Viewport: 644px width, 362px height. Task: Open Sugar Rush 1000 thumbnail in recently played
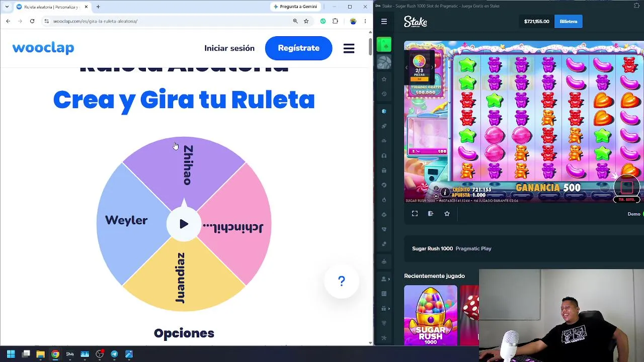pyautogui.click(x=431, y=315)
